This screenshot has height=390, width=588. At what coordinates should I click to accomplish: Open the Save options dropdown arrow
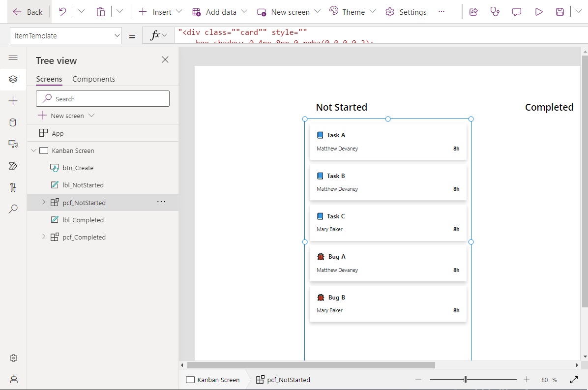pos(579,12)
